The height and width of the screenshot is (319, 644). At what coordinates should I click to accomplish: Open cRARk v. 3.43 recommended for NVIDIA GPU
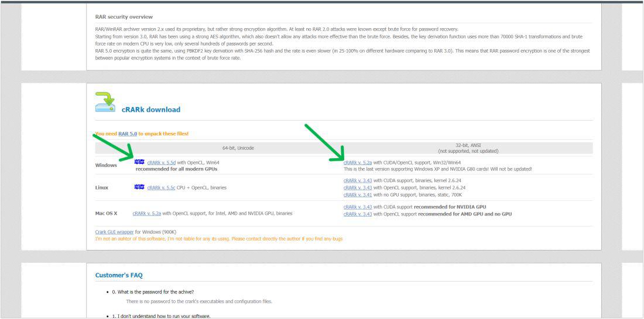tap(358, 207)
